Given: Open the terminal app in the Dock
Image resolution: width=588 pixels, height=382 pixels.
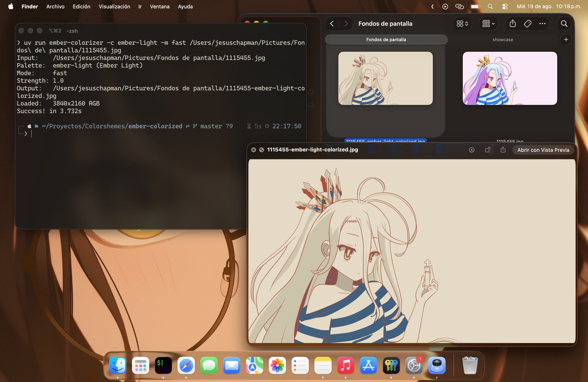Looking at the screenshot, I should (163, 365).
